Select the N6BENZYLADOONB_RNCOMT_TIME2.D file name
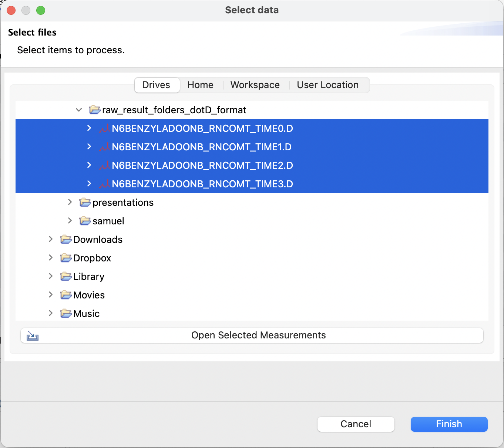The width and height of the screenshot is (504, 448). 202,166
